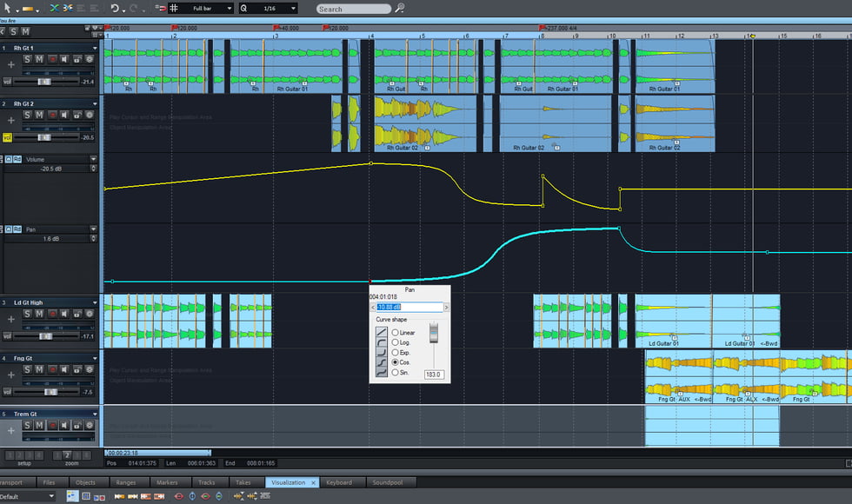
Task: Select the Log. curve shape option
Action: [395, 342]
